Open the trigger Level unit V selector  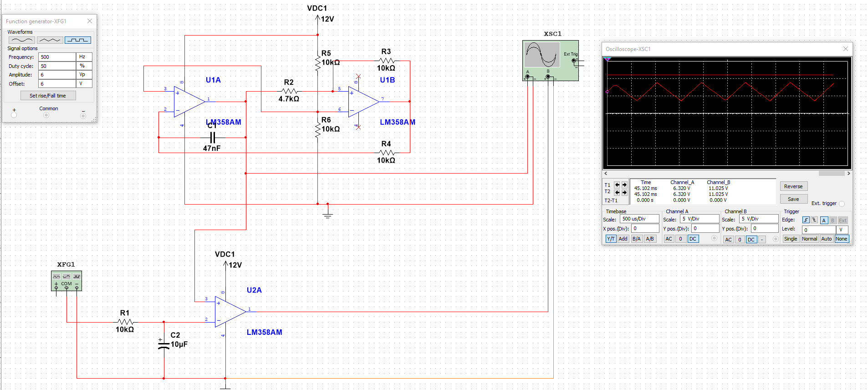coord(842,230)
